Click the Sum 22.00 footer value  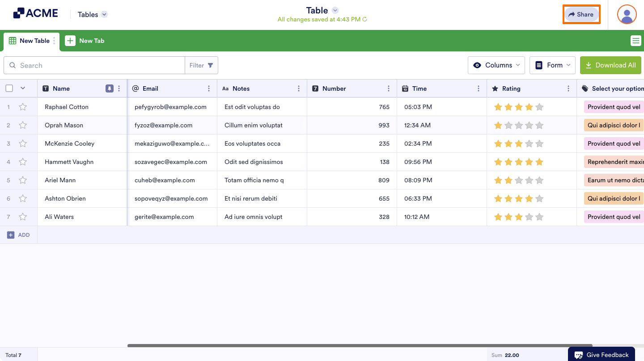point(505,355)
